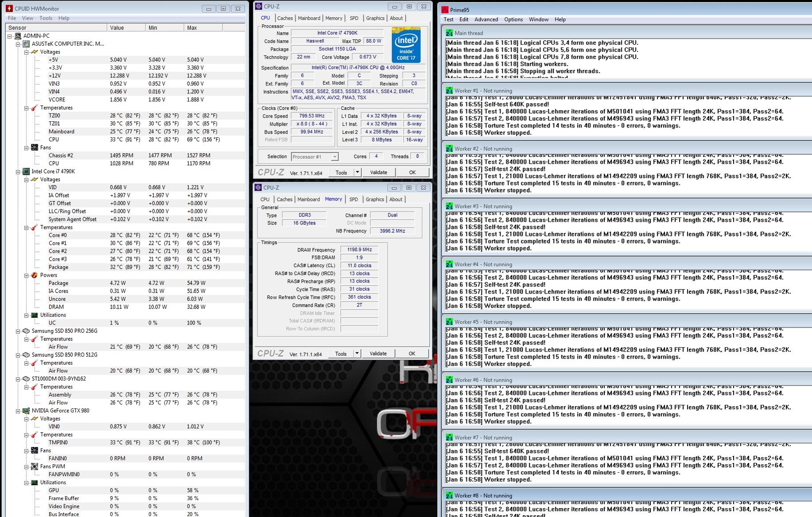This screenshot has width=812, height=517.
Task: Select the IA Cores power row
Action: pos(125,291)
